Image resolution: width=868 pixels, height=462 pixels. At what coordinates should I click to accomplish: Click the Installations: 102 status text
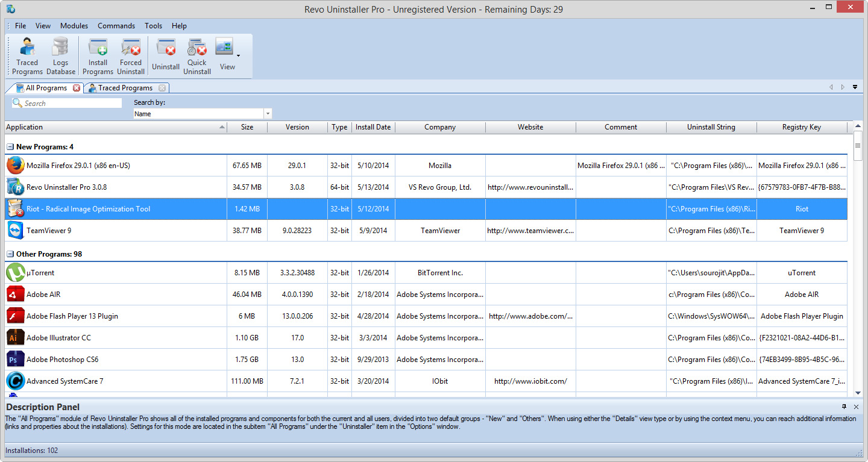click(x=32, y=451)
